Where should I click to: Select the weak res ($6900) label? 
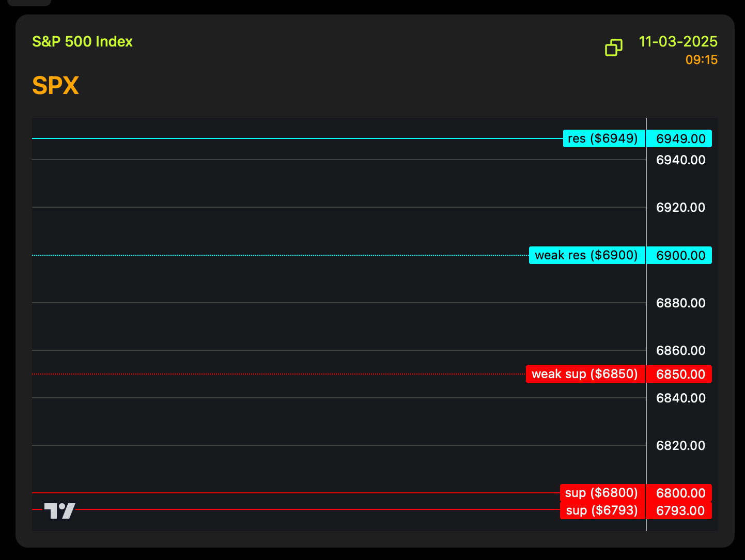point(586,255)
